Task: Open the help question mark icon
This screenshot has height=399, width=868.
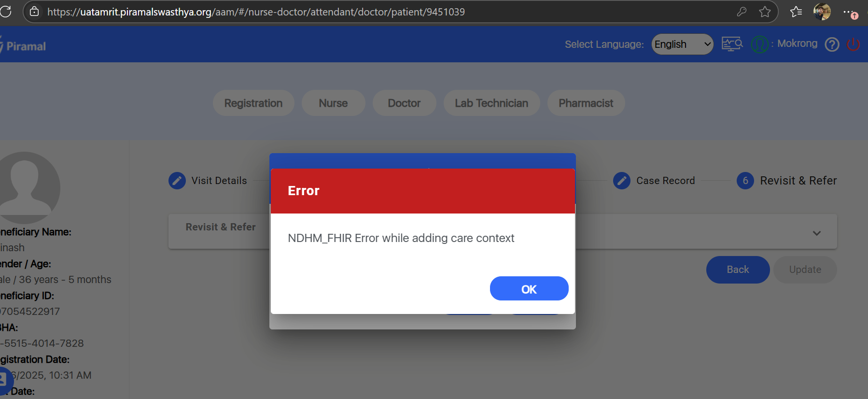Action: [x=832, y=44]
